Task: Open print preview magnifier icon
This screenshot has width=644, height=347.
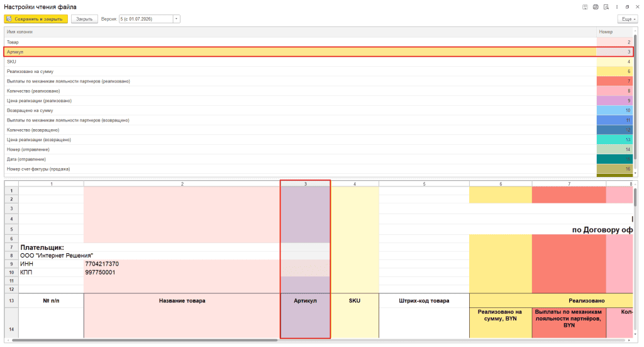Action: [606, 7]
